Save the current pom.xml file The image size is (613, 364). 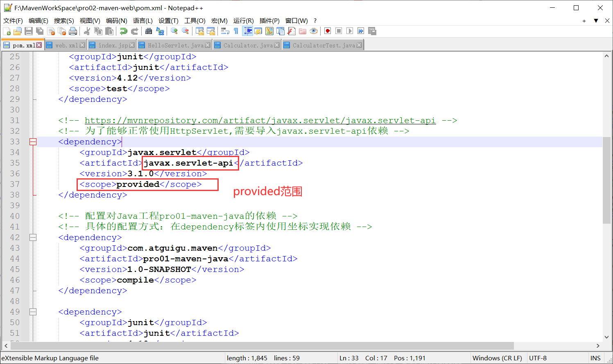point(29,31)
